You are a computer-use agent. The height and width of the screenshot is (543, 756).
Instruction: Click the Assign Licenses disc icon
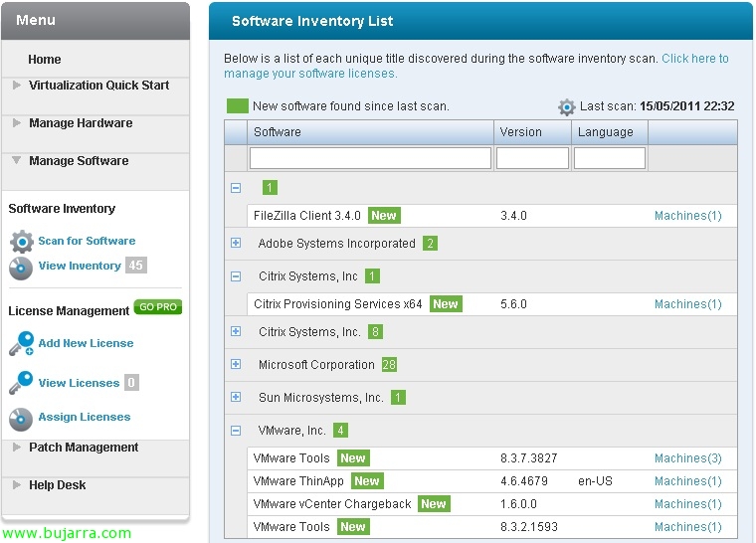pos(21,419)
